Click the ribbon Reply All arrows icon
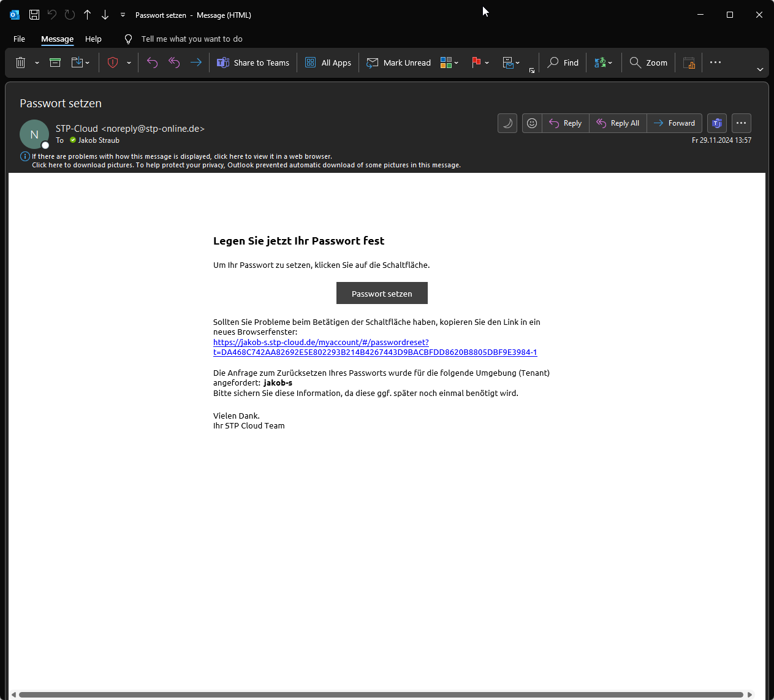 click(x=174, y=63)
